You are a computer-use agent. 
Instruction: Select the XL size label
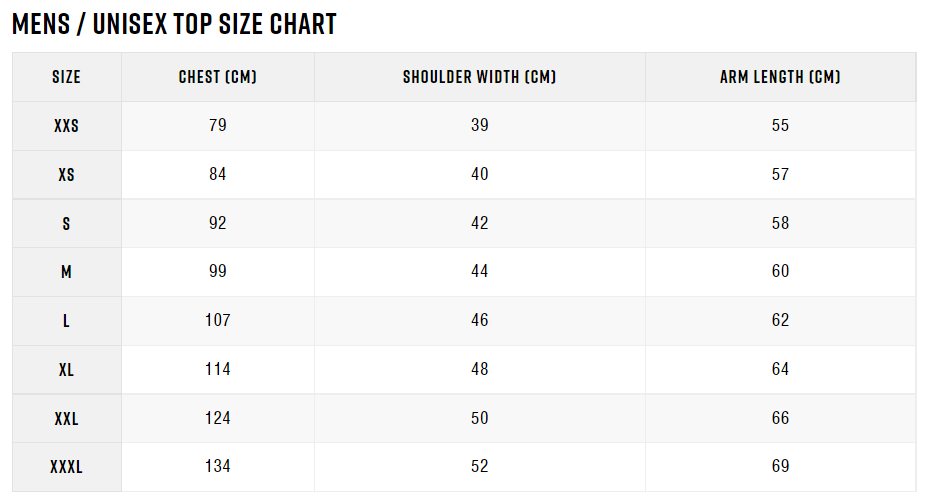click(x=66, y=370)
